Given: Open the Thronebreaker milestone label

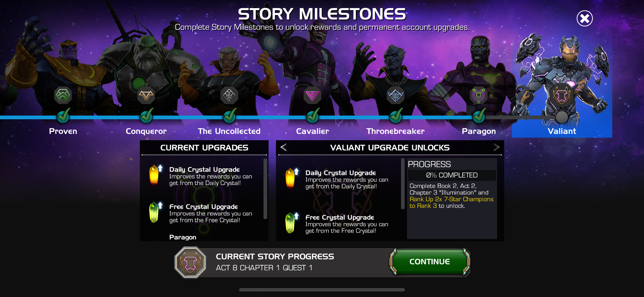Looking at the screenshot, I should pyautogui.click(x=395, y=131).
